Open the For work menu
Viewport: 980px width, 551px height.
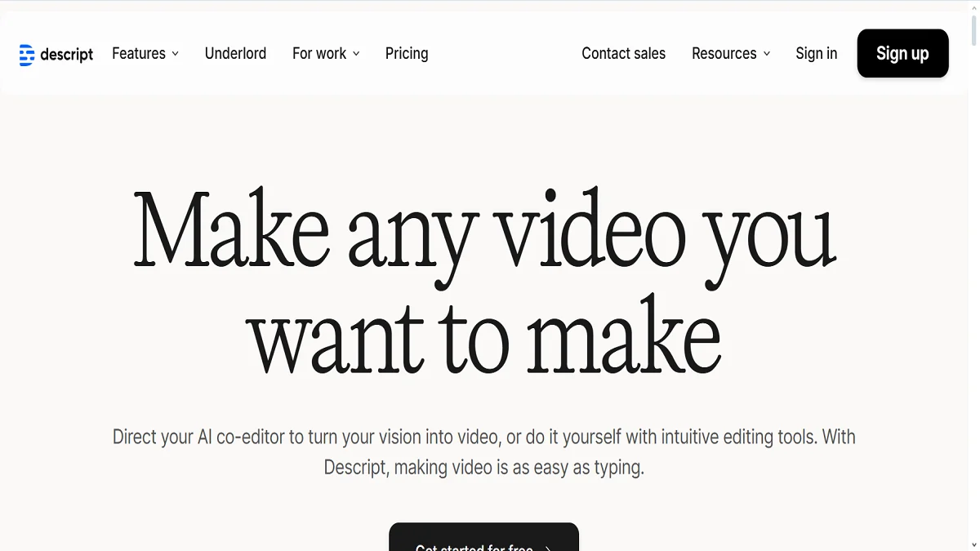(x=319, y=54)
